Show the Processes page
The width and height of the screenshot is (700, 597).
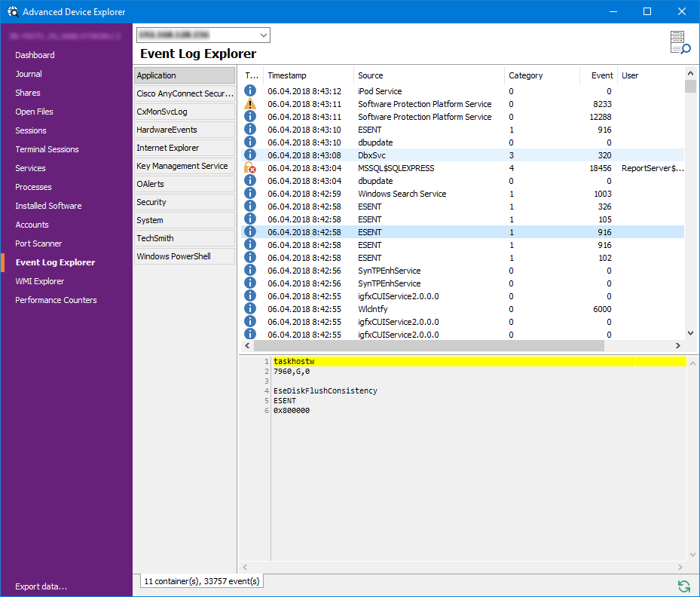click(x=33, y=187)
